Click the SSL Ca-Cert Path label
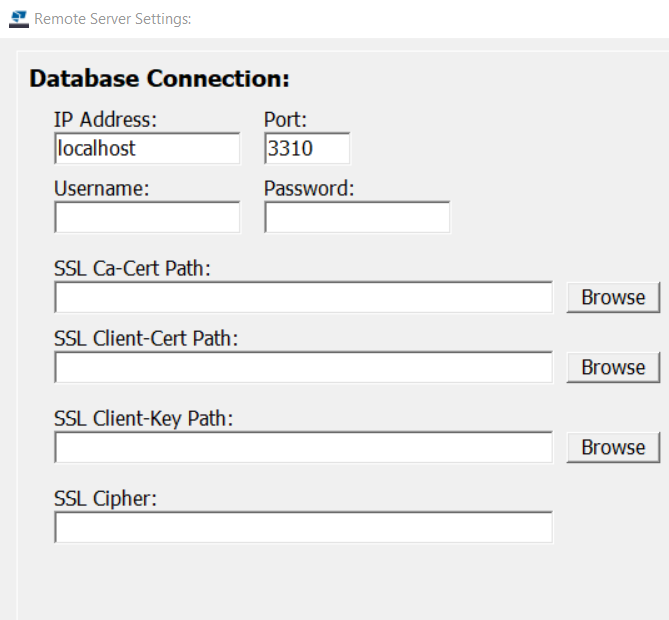The width and height of the screenshot is (669, 620). [133, 268]
